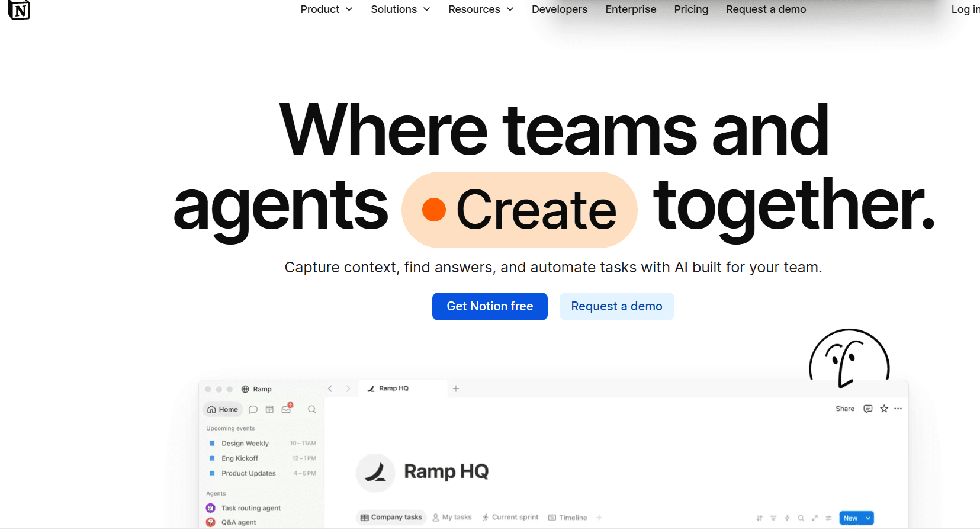Open the Pricing link
Image resolution: width=980 pixels, height=530 pixels.
pos(691,9)
